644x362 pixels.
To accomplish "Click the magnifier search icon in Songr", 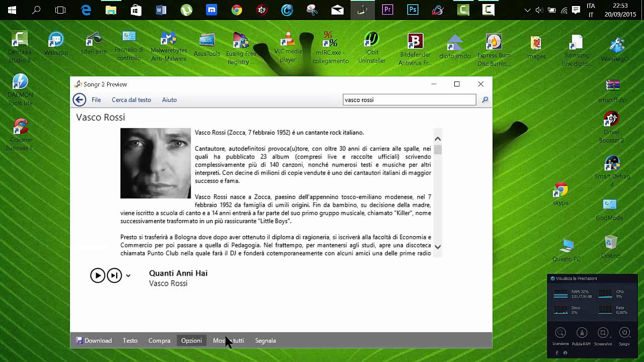I will (x=485, y=100).
